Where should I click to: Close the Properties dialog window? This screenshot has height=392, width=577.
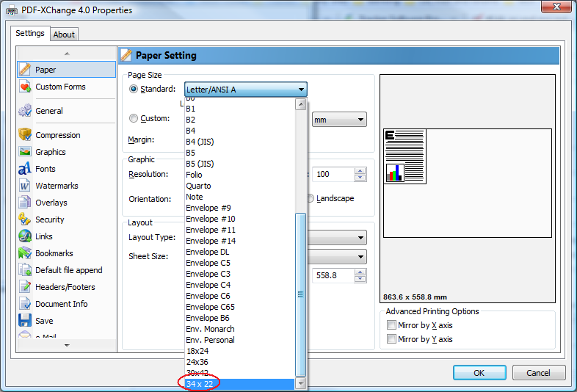[556, 7]
